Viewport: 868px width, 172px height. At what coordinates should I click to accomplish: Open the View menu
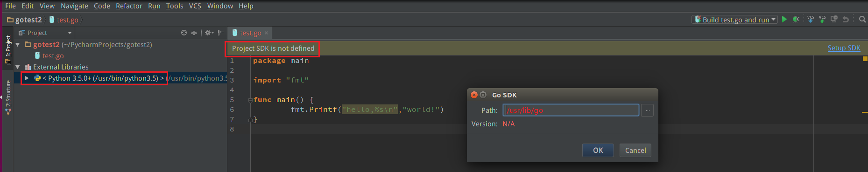[x=47, y=6]
